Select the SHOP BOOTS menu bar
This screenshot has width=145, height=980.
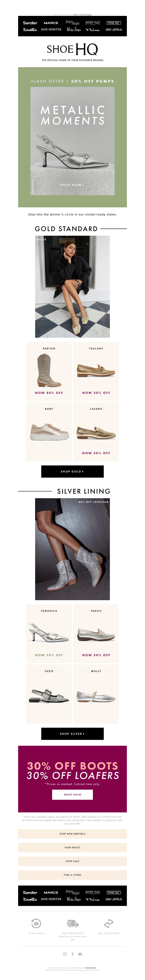72,847
